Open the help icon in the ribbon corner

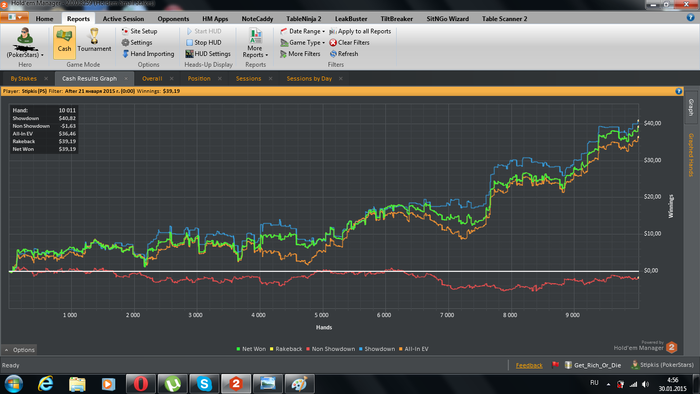690,18
